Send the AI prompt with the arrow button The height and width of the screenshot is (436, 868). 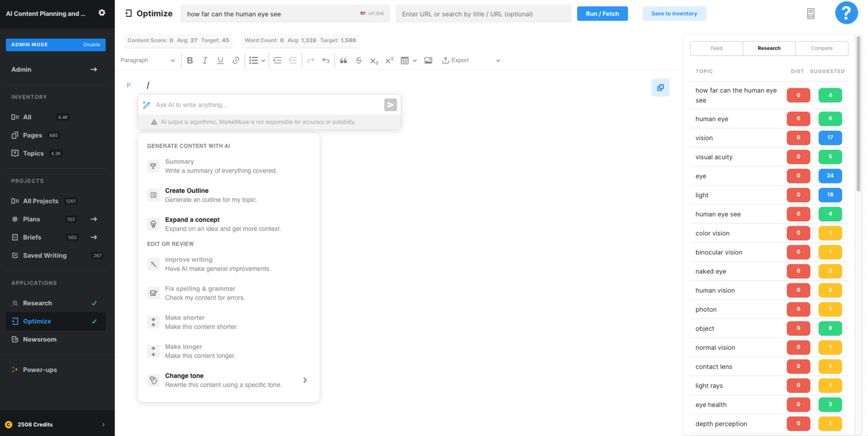(x=390, y=105)
